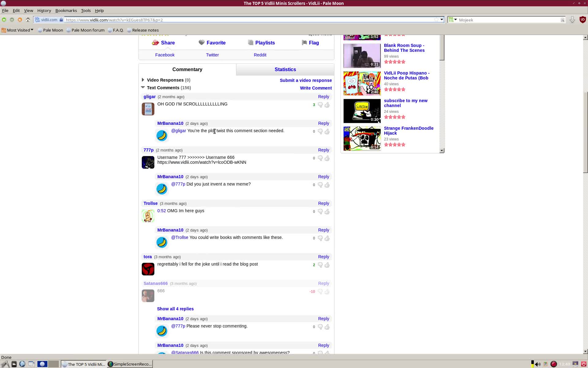Image resolution: width=588 pixels, height=368 pixels.
Task: Click the URL address field
Action: [x=250, y=20]
